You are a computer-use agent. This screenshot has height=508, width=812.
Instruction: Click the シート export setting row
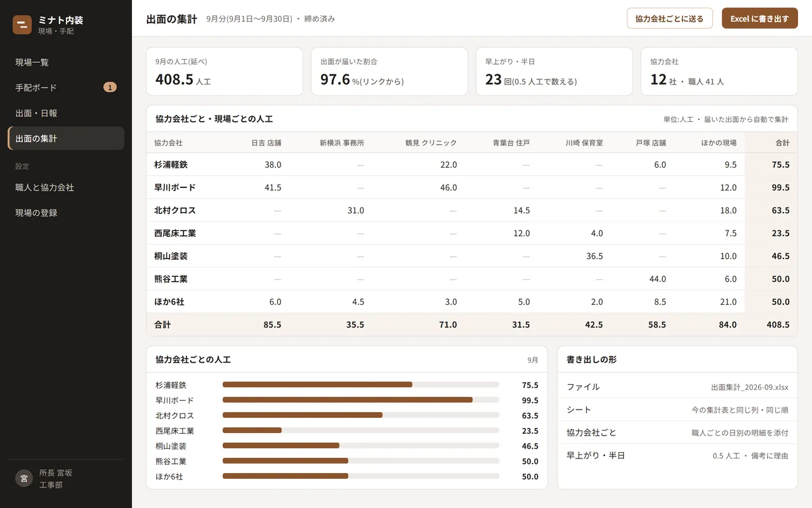point(677,410)
